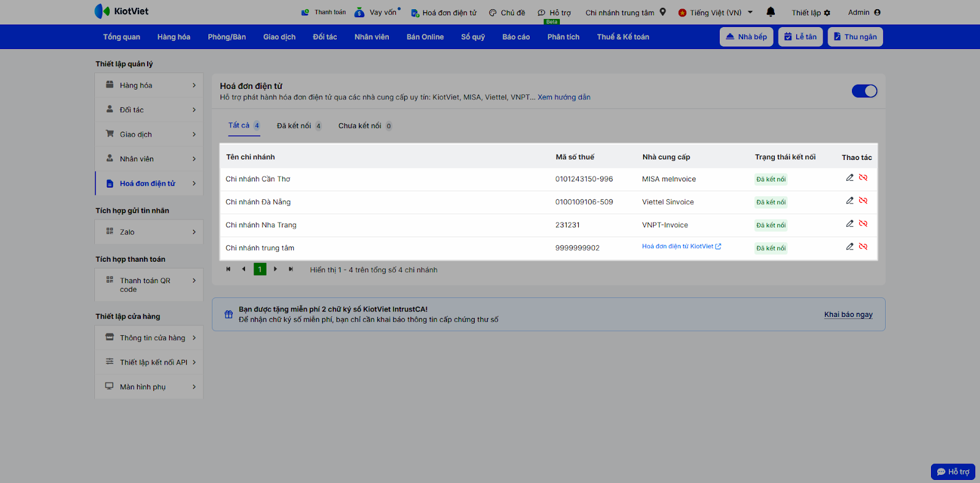The width and height of the screenshot is (980, 483).
Task: Open the floating Hỗ trợ chat button
Action: [x=953, y=471]
